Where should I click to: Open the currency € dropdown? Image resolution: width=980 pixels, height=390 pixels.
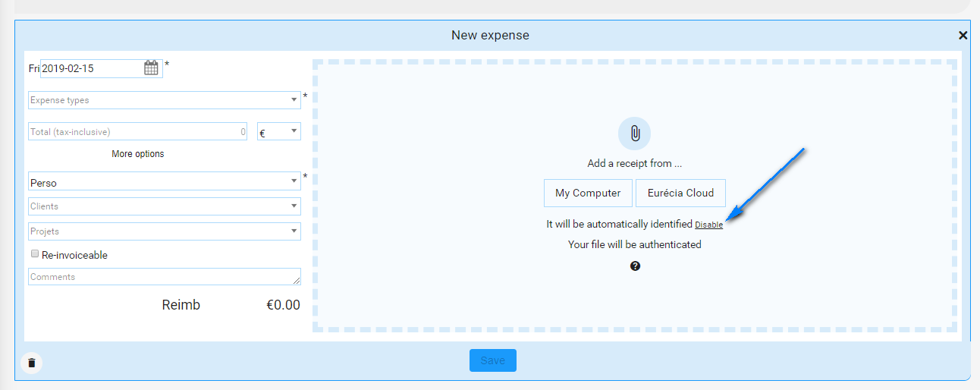coord(279,132)
